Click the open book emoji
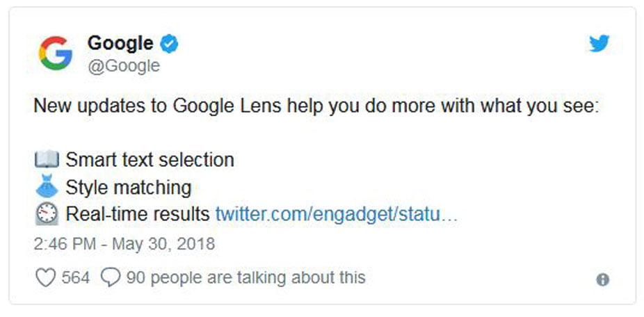The width and height of the screenshot is (644, 317). click(x=47, y=160)
